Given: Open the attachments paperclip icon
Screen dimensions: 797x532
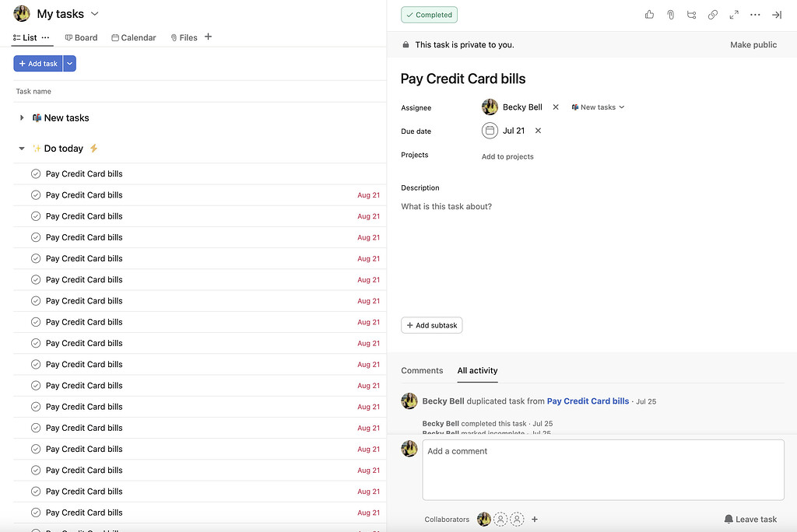Looking at the screenshot, I should coord(670,14).
